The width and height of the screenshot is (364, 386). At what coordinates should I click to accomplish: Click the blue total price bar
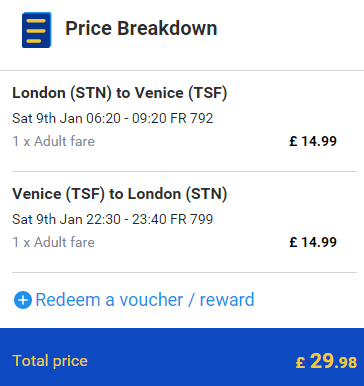(x=182, y=357)
